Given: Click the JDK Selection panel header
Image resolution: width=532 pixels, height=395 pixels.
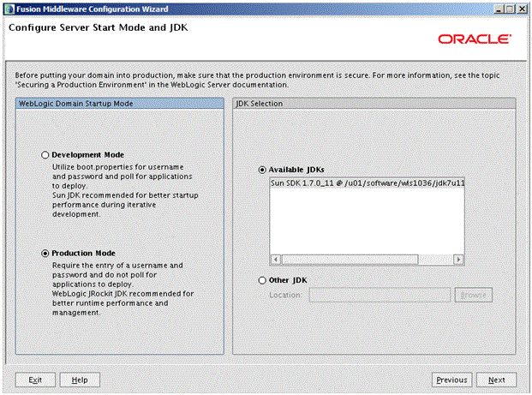Looking at the screenshot, I should [374, 104].
